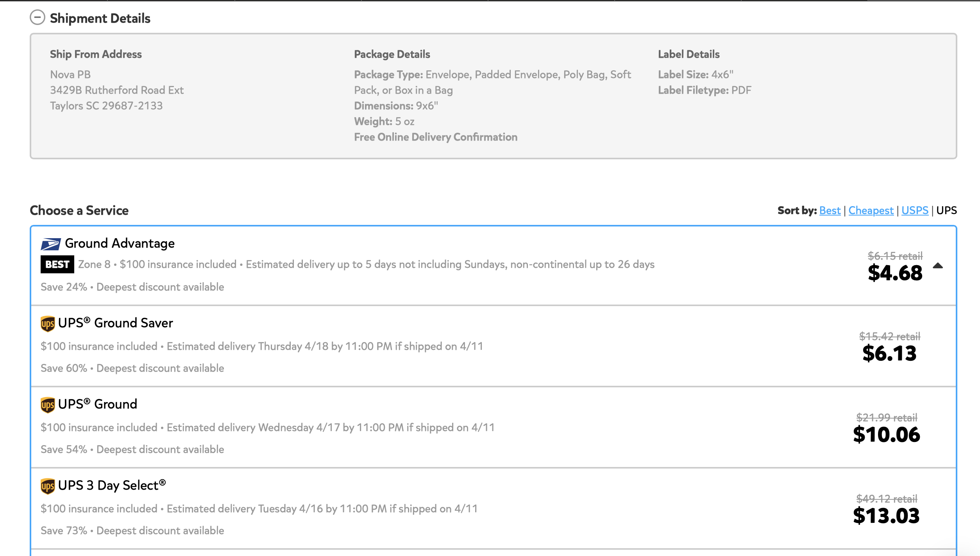This screenshot has width=980, height=556.
Task: Pick UPS 3 Day Select service
Action: (494, 508)
